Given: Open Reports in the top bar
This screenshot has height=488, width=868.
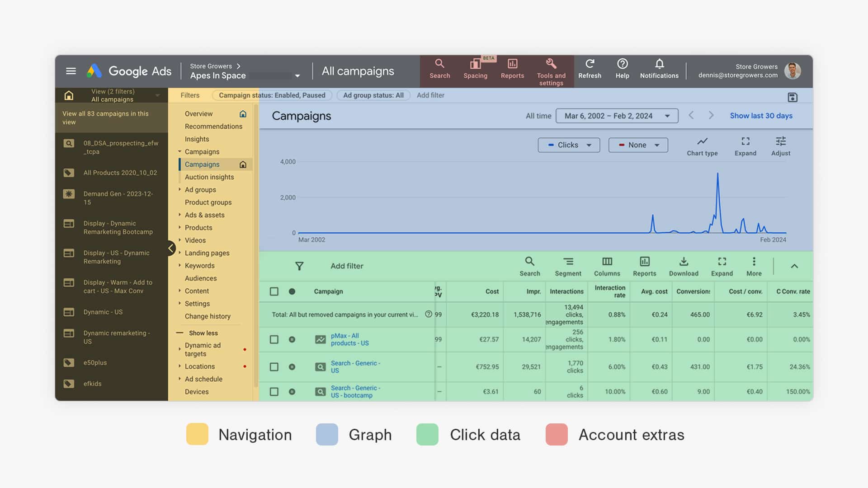Looking at the screenshot, I should point(512,69).
